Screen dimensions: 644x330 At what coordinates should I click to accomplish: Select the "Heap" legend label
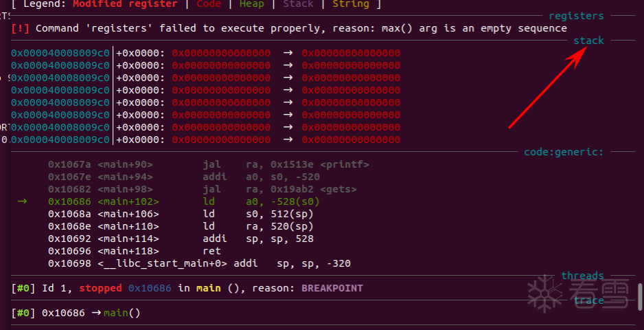tap(251, 4)
